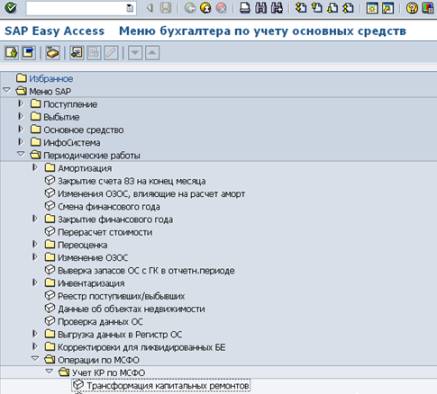Expand the Переоценка folder

click(x=35, y=244)
